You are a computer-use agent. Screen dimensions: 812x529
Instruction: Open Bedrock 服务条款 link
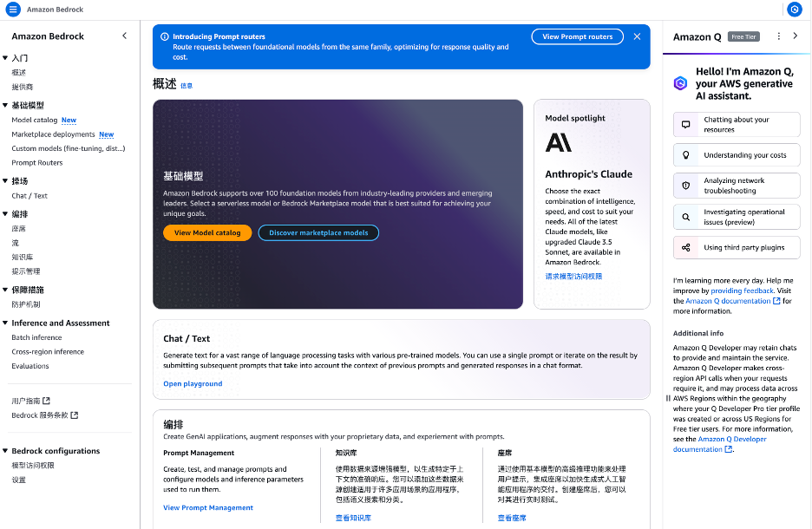(40, 415)
